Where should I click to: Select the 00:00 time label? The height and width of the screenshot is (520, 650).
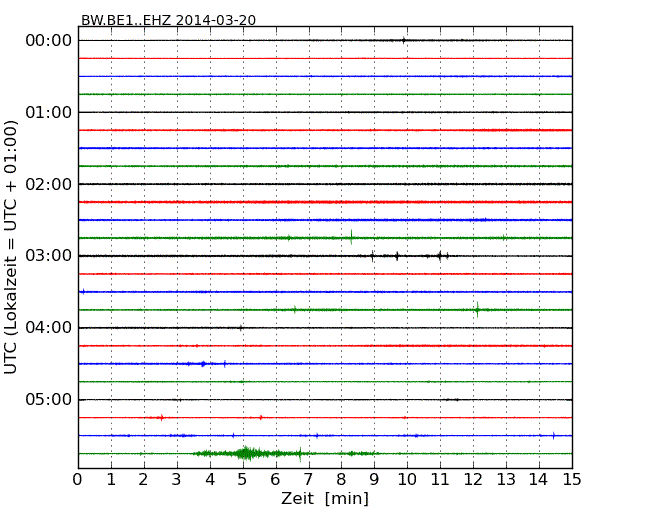point(49,41)
